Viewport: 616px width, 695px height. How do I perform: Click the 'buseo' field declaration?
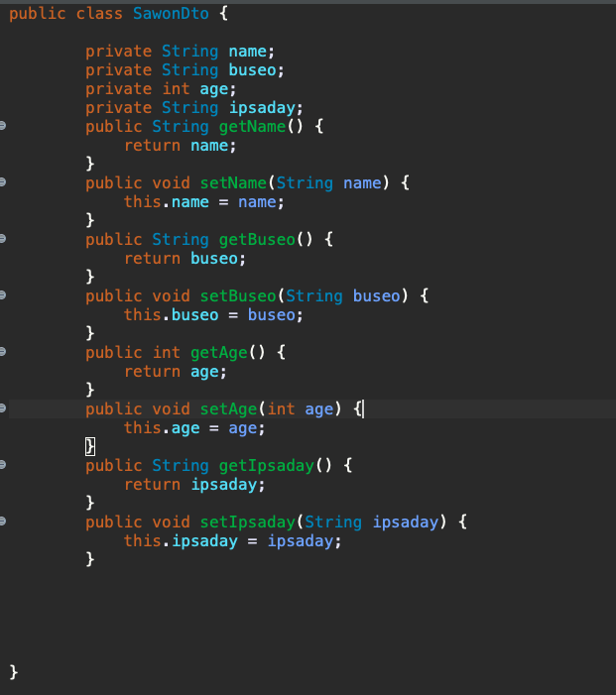click(252, 70)
